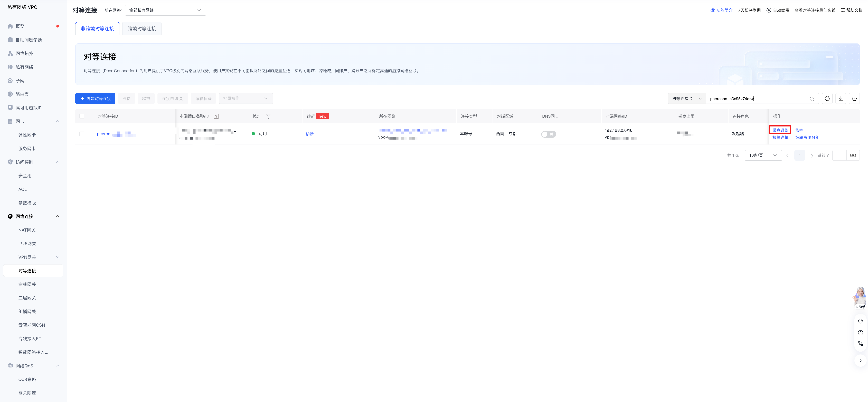Switch to 跨境对等连接 tab

142,29
